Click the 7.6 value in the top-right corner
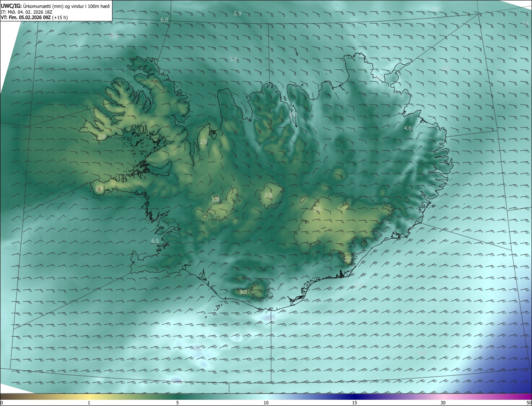Viewport: 532px width, 406px height. [525, 23]
